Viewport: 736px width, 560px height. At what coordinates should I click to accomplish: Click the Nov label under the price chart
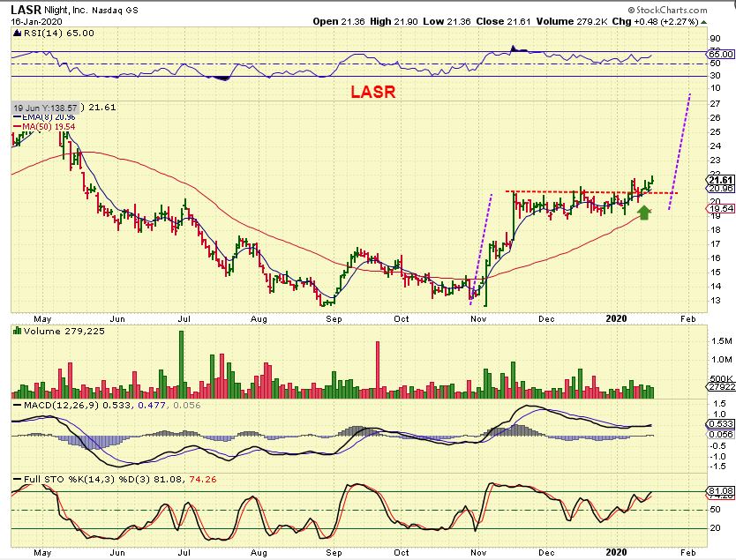(477, 319)
